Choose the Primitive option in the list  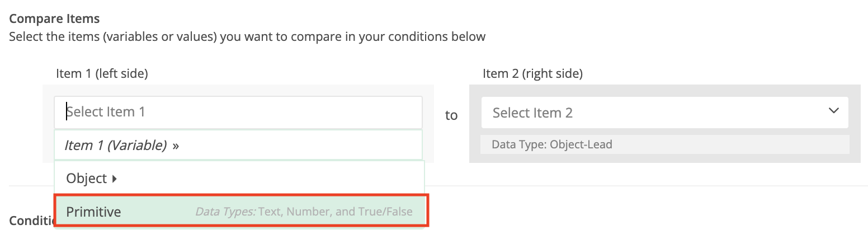[x=93, y=212]
